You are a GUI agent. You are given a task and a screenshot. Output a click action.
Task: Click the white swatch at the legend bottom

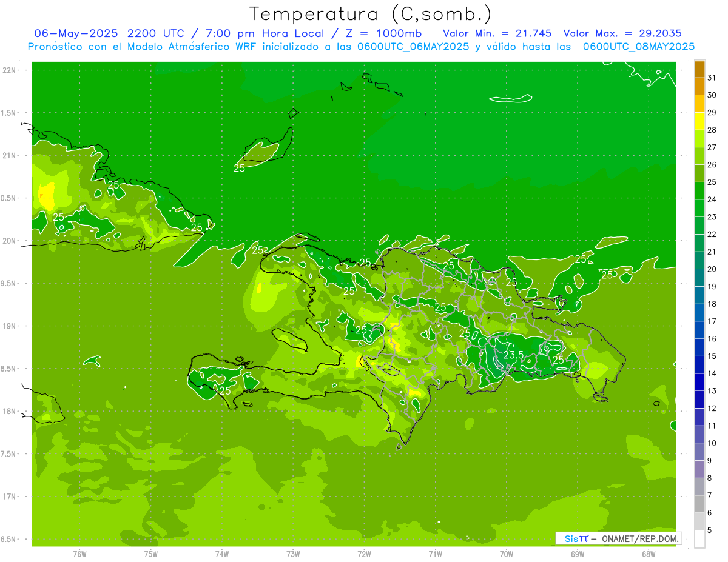(699, 539)
